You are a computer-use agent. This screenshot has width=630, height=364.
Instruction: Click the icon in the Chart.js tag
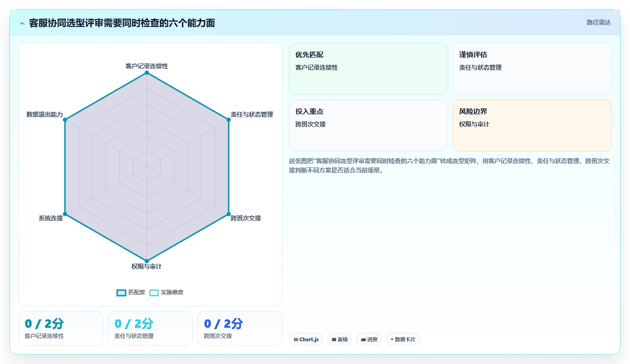[296, 340]
